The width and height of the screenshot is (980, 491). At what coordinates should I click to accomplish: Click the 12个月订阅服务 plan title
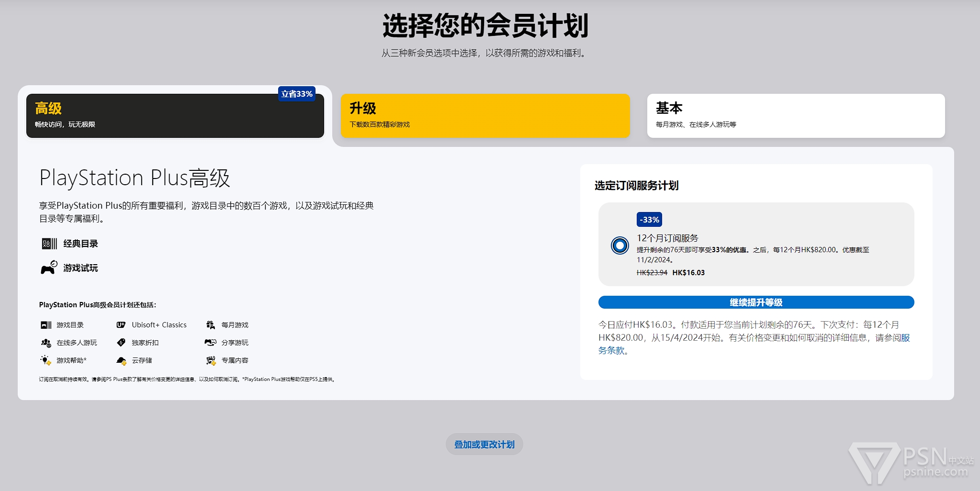(x=667, y=238)
